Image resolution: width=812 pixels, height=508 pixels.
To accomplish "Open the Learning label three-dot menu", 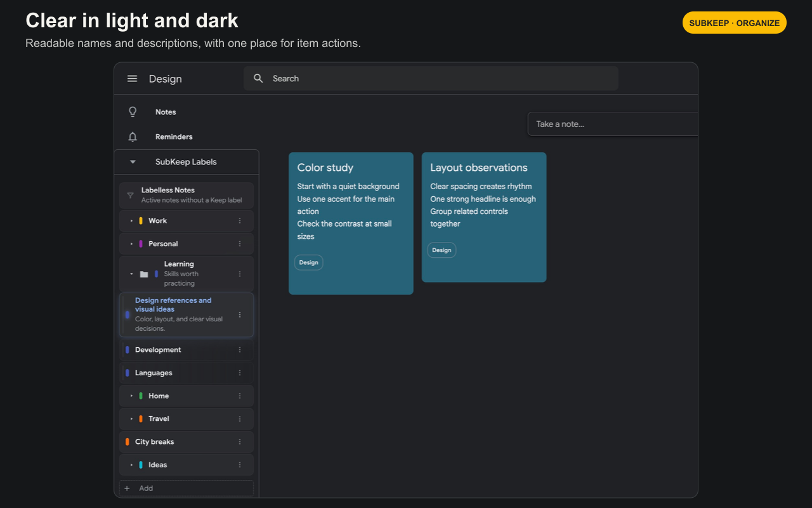I will click(240, 274).
